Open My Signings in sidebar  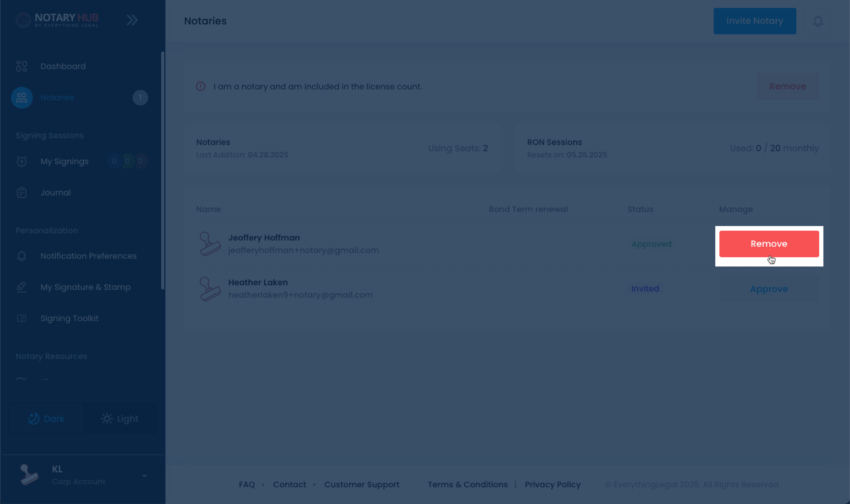click(x=64, y=161)
